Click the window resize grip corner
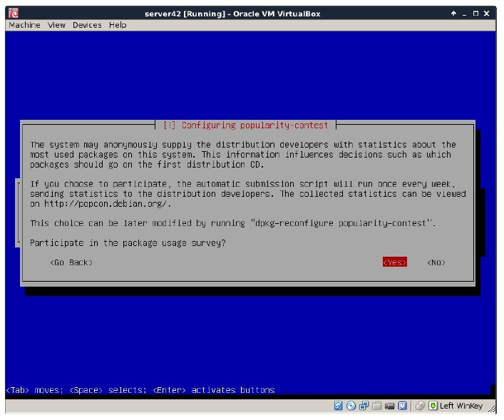 (492, 409)
